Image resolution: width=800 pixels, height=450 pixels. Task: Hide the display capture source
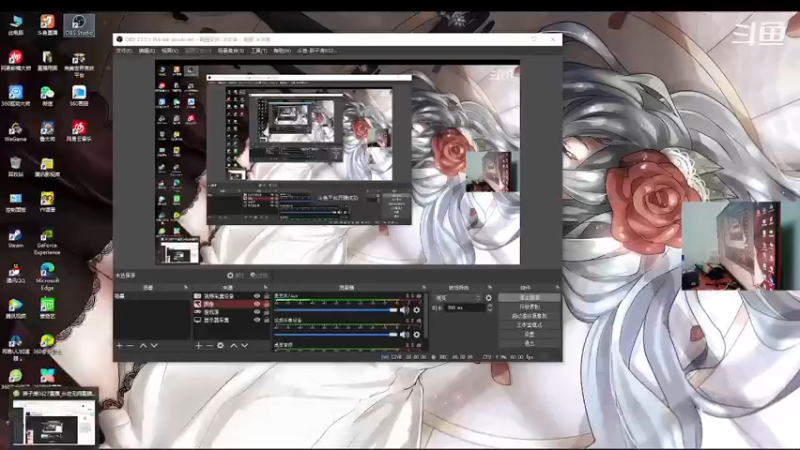pyautogui.click(x=257, y=320)
